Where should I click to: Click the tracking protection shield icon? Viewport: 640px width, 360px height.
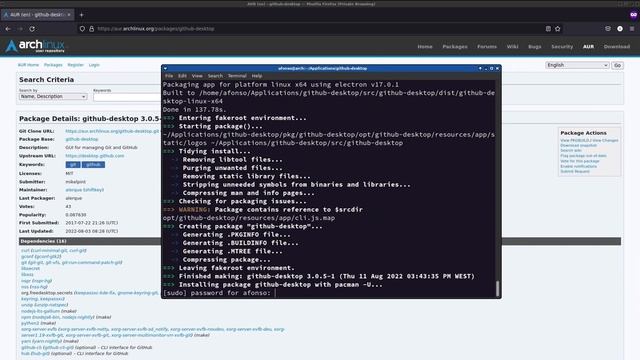82,29
